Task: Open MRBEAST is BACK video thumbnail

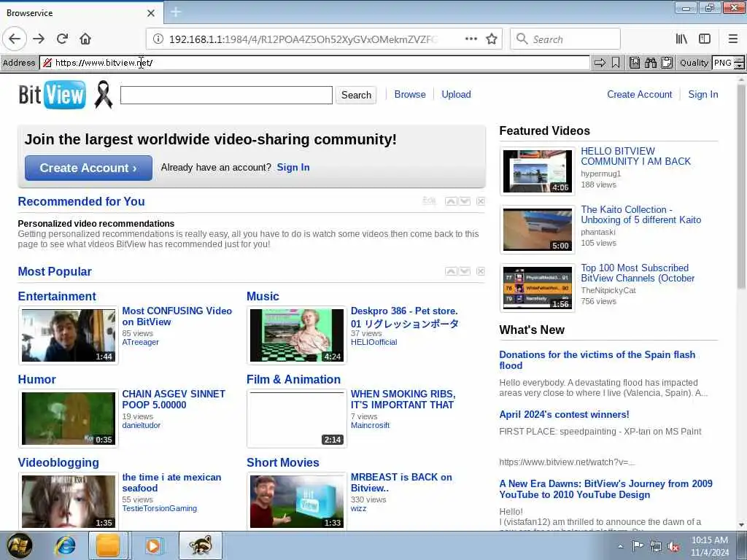Action: 297,502
